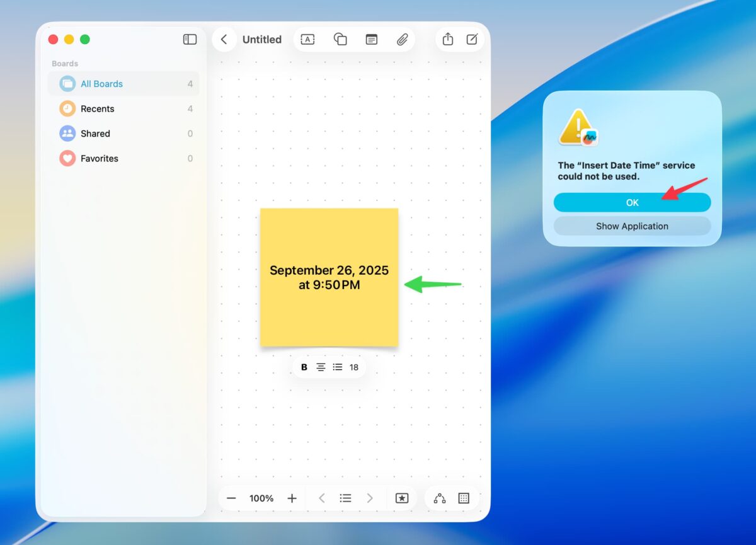The width and height of the screenshot is (756, 545).
Task: Go to previous scene arrow
Action: coord(322,498)
